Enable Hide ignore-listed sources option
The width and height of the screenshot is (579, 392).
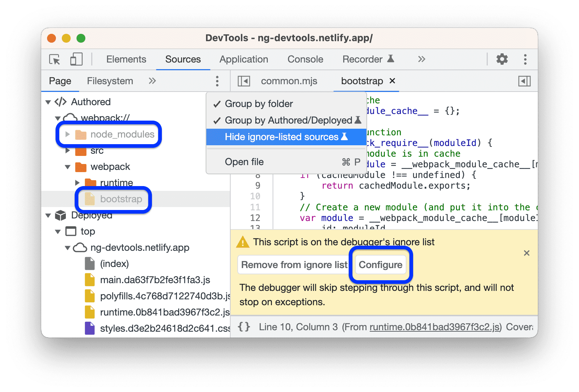281,137
